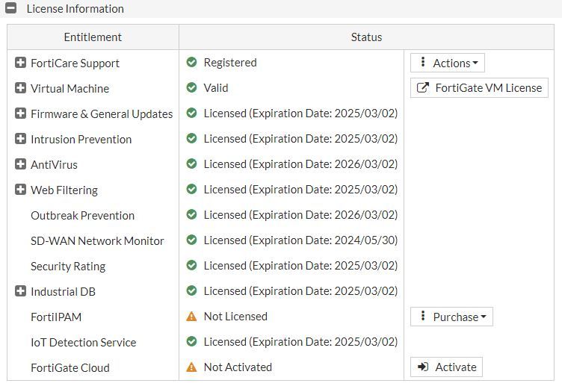Expand the Industrial DB entry

(x=21, y=291)
